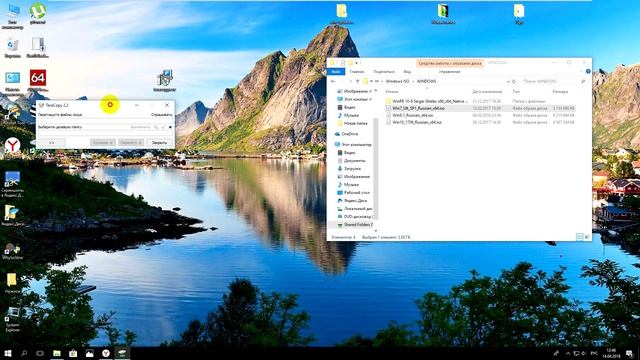Screen dimensions: 640x360
Task: Open taskbar search
Action: tap(24, 353)
